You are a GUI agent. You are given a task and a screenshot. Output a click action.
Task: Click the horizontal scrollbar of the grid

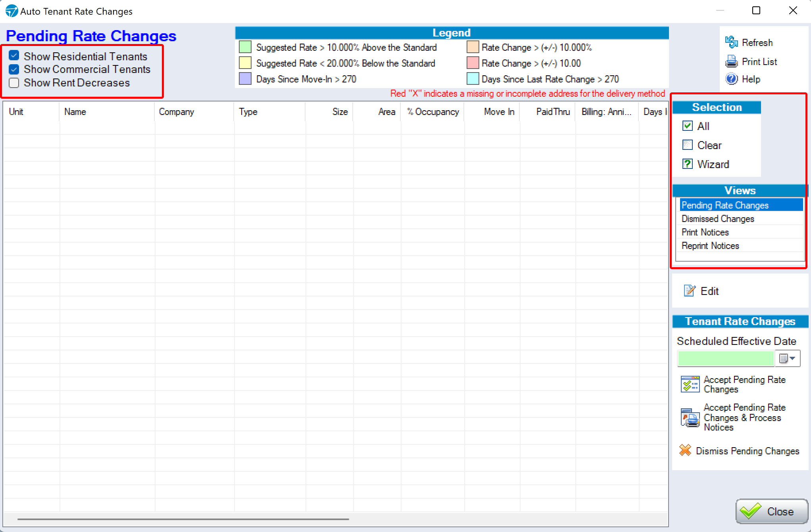click(x=183, y=519)
